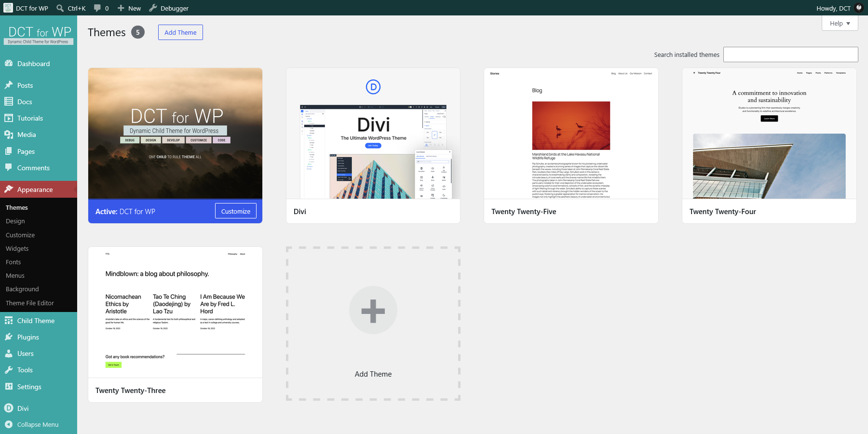Select the Widgets submenu item

17,248
